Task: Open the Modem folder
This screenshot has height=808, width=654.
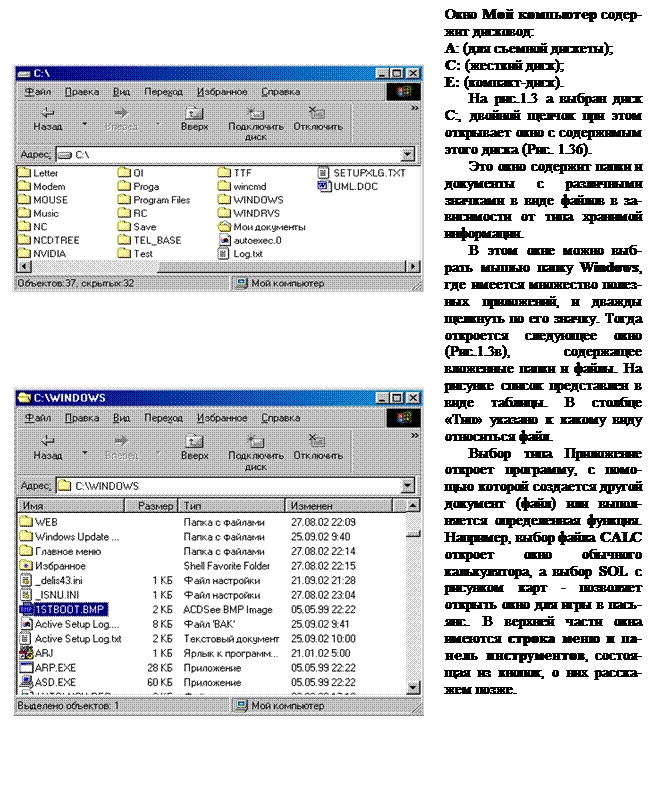Action: 42,186
